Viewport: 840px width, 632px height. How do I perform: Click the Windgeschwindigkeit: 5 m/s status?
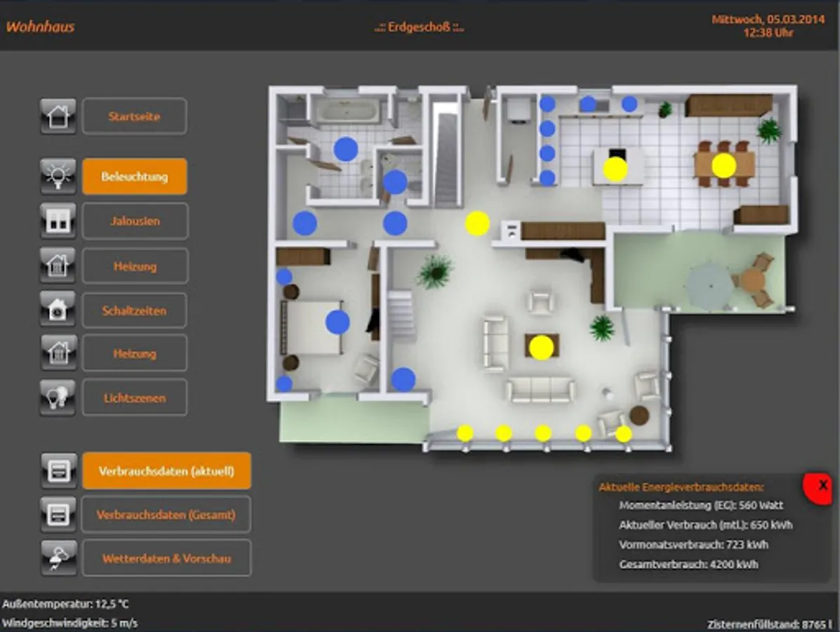click(69, 624)
